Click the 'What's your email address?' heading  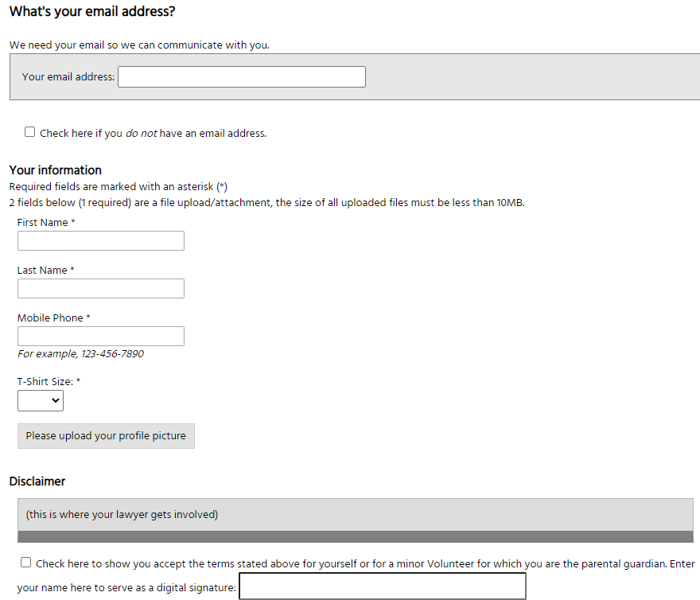(92, 12)
